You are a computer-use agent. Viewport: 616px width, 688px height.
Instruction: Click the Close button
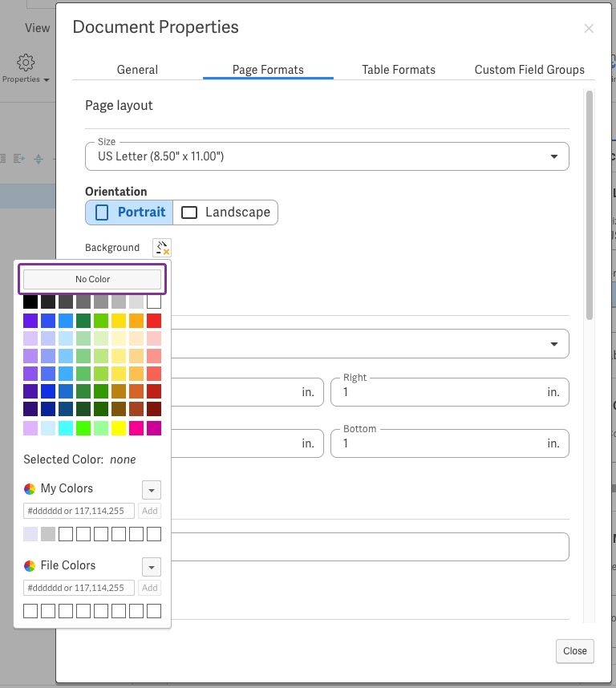(575, 651)
